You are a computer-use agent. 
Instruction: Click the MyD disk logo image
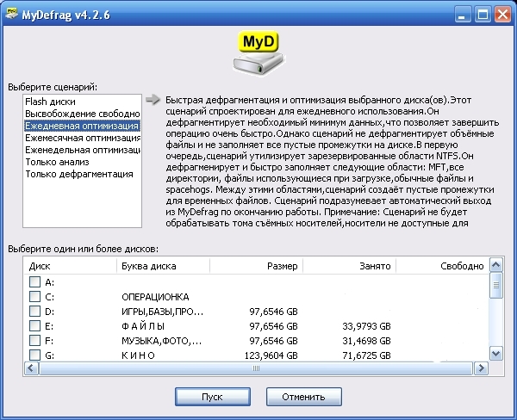[x=258, y=52]
